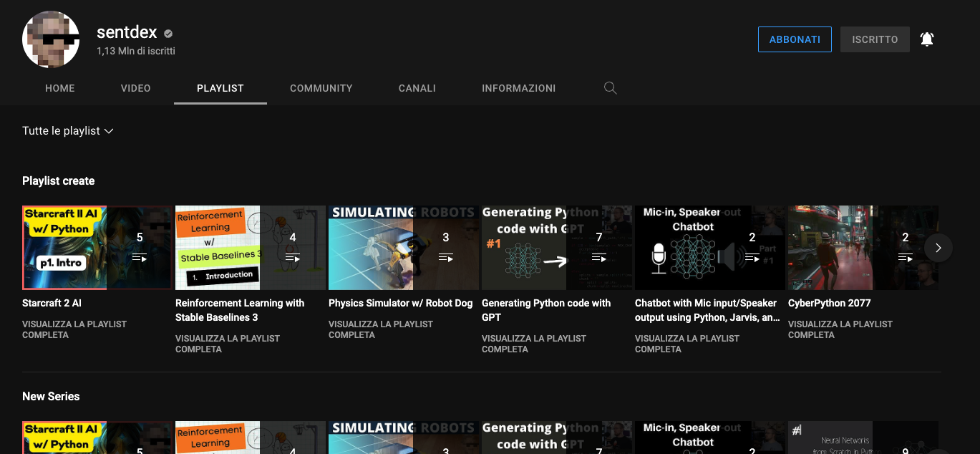View full playlist for CyberPython 2077
Screen dimensions: 980x454
[x=840, y=329]
